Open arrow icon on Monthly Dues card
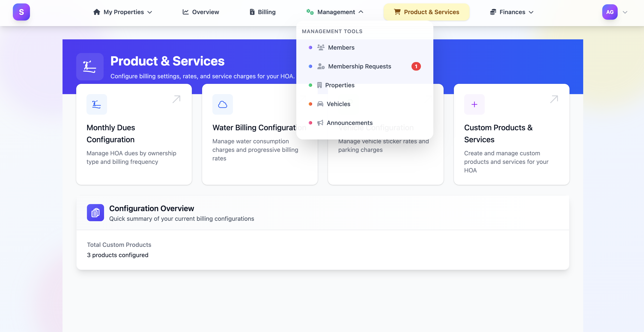This screenshot has width=644, height=332. click(x=176, y=99)
